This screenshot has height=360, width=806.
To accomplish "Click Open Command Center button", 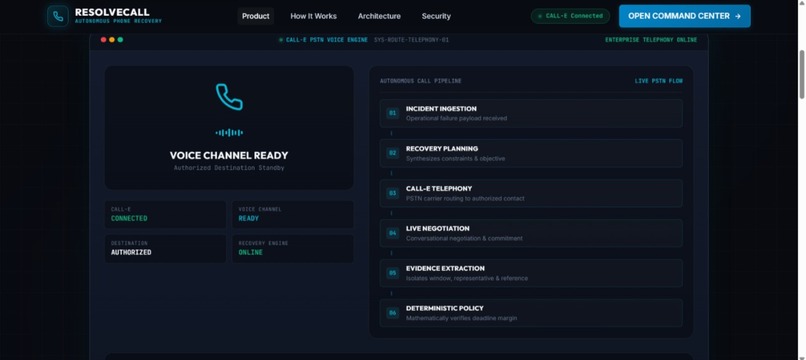I will pos(685,16).
